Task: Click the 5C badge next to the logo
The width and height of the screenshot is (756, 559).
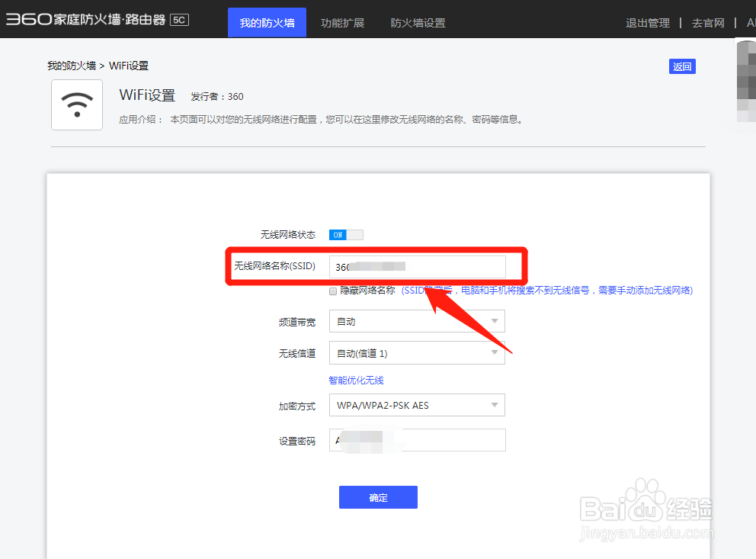Action: point(178,20)
